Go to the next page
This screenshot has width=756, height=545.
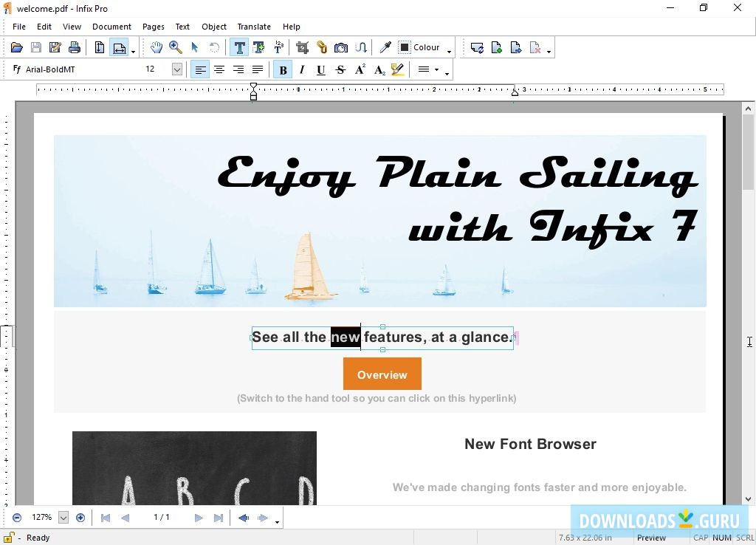point(199,518)
